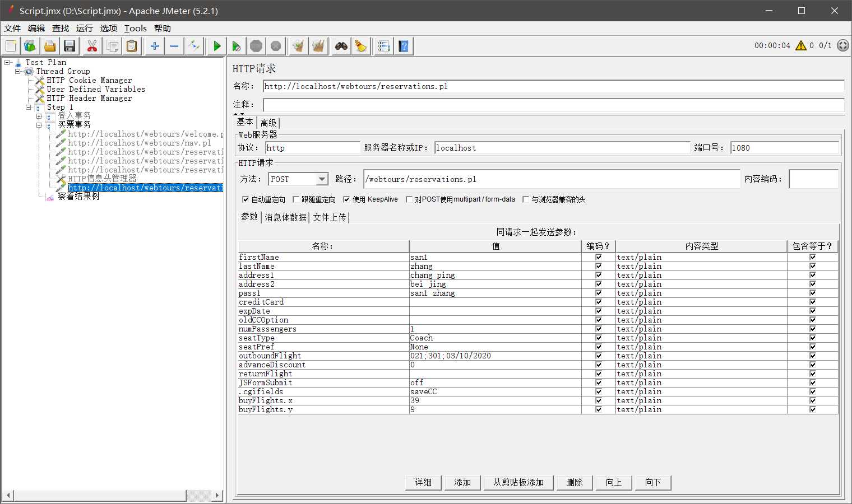852x504 pixels.
Task: Open Search with binoculars icon
Action: pos(341,46)
